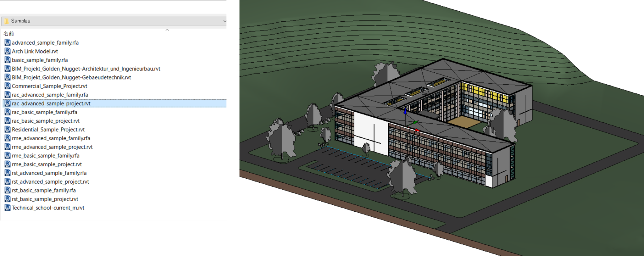Expand the Samples folder path dropdown
Screen dimensions: 644x256
225,21
